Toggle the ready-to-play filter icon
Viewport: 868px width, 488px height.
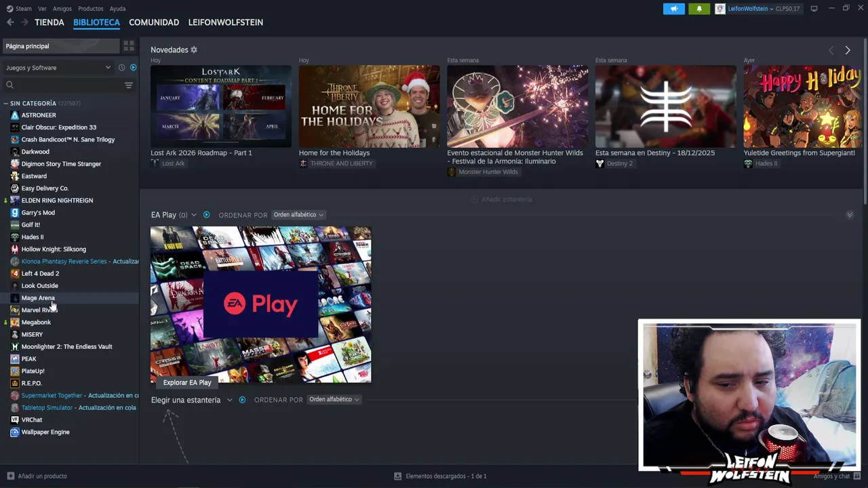(x=133, y=68)
